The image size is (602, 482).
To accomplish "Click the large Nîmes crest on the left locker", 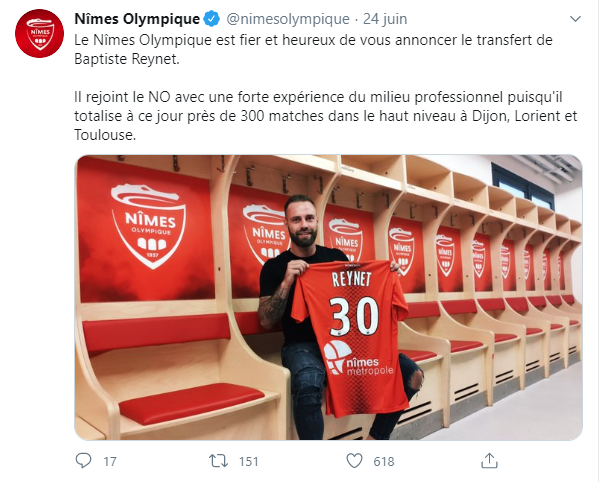I will coord(145,228).
